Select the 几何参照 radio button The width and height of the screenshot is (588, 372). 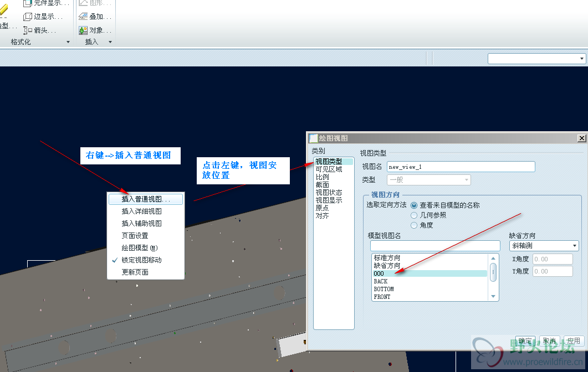coord(414,215)
